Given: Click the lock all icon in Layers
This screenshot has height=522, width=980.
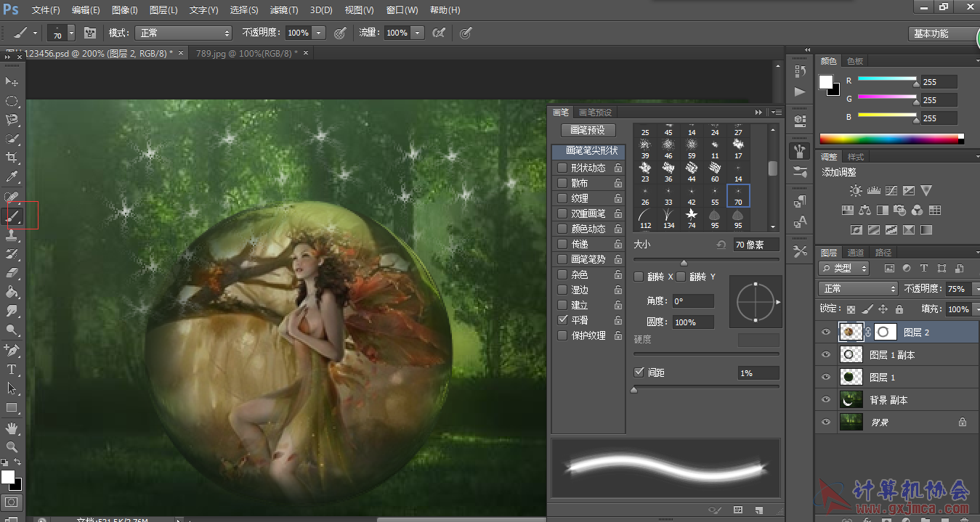Looking at the screenshot, I should pyautogui.click(x=899, y=309).
